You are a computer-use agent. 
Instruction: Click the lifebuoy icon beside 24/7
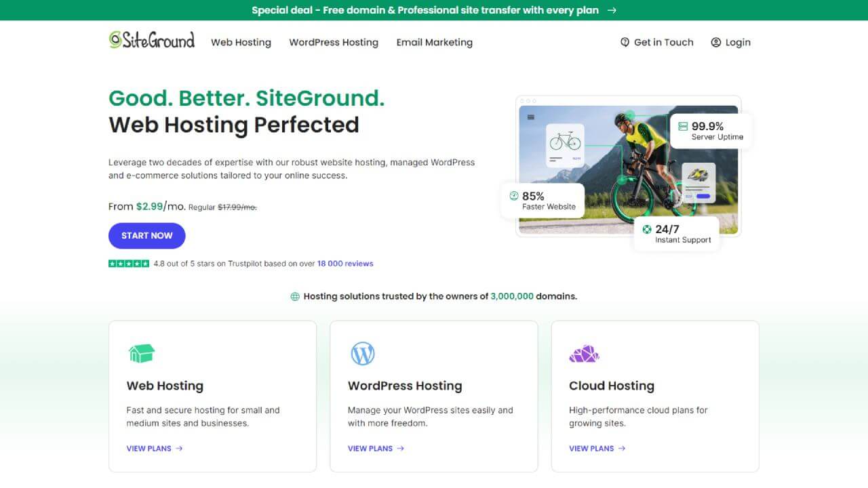tap(647, 229)
